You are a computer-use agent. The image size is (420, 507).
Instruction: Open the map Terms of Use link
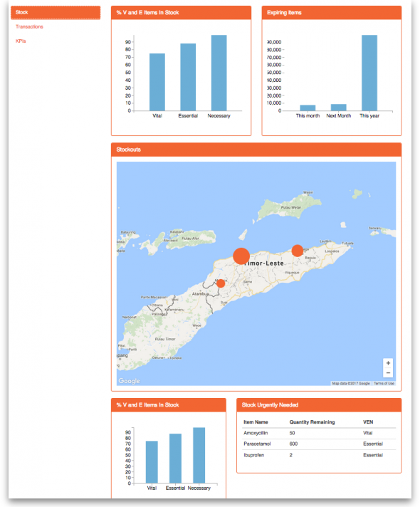coord(384,384)
